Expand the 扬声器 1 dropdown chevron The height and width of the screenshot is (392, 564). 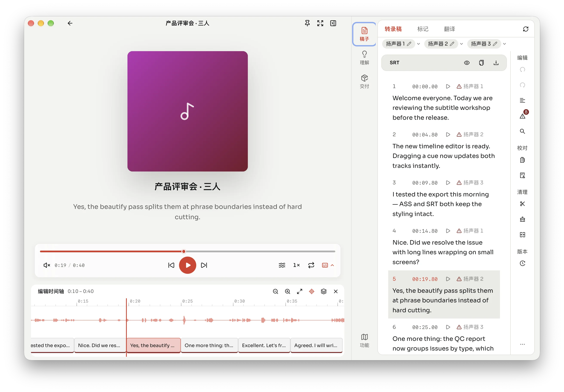[418, 44]
